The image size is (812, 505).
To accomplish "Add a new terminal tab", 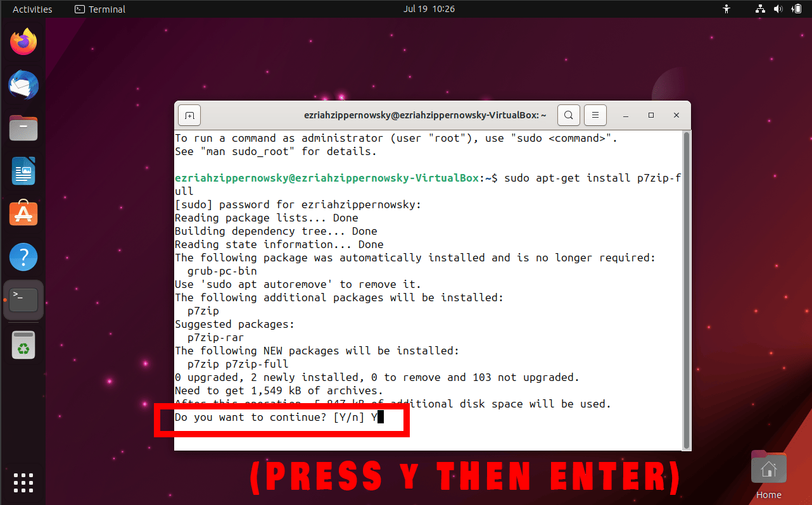I will pos(189,116).
